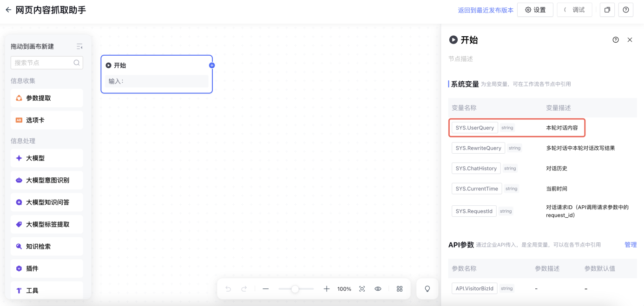The height and width of the screenshot is (306, 644).
Task: Select the 参数提取 node
Action: click(46, 98)
